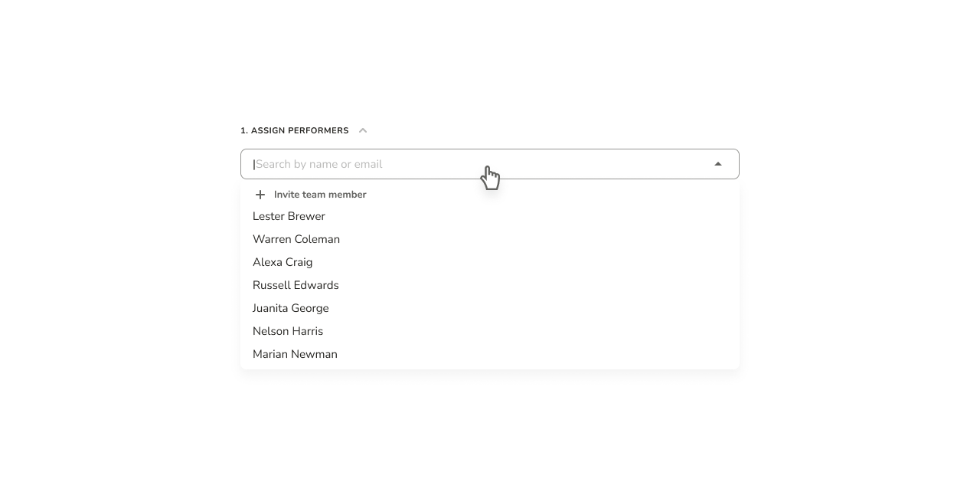Click the 1. Assign Performers heading
The width and height of the screenshot is (980, 492).
(295, 130)
